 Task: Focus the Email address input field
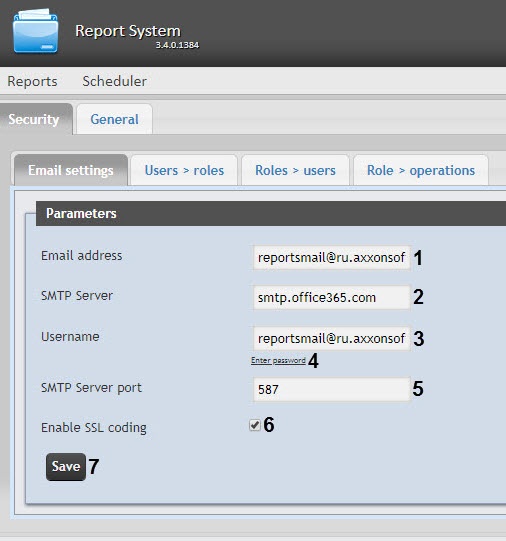pos(331,257)
